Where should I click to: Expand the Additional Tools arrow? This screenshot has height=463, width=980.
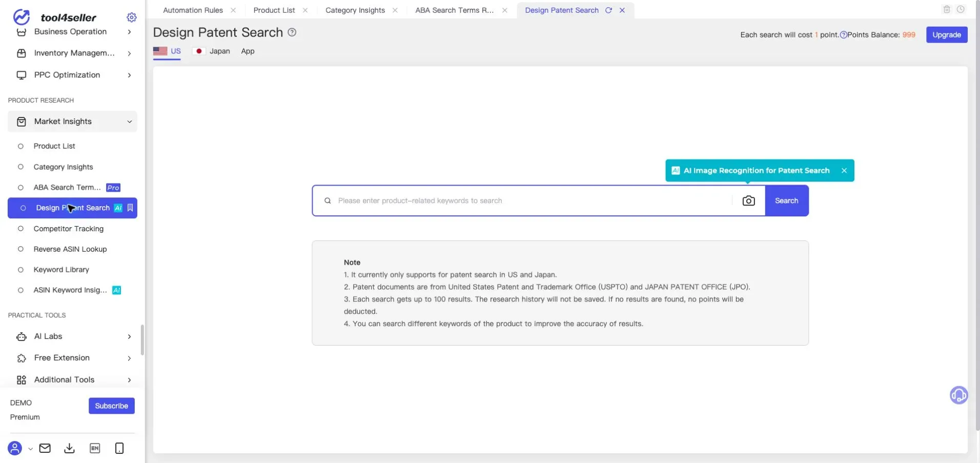[129, 380]
